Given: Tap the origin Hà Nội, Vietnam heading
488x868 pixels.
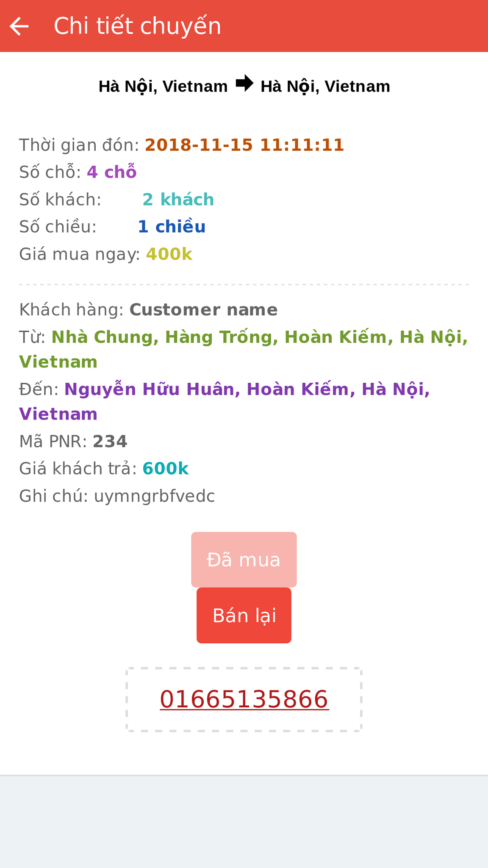Looking at the screenshot, I should click(x=163, y=86).
